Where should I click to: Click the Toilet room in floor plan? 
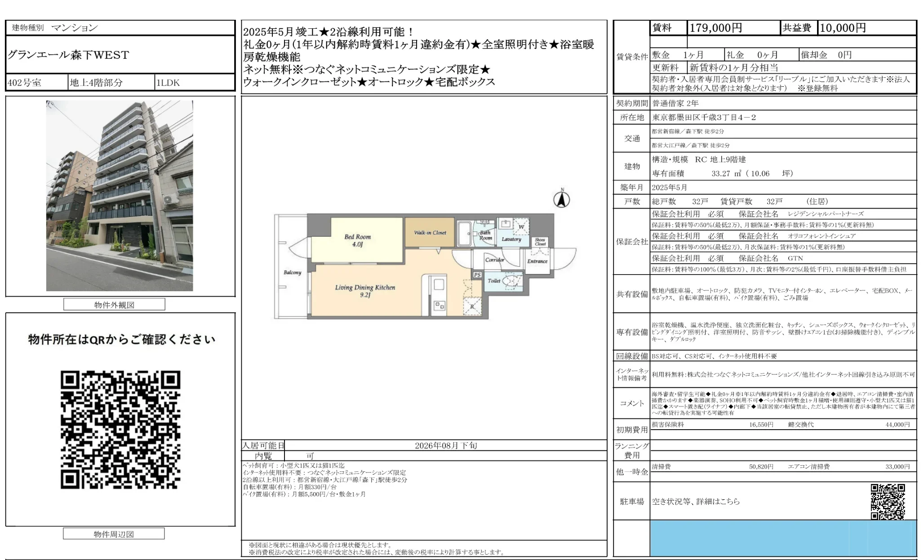click(503, 281)
